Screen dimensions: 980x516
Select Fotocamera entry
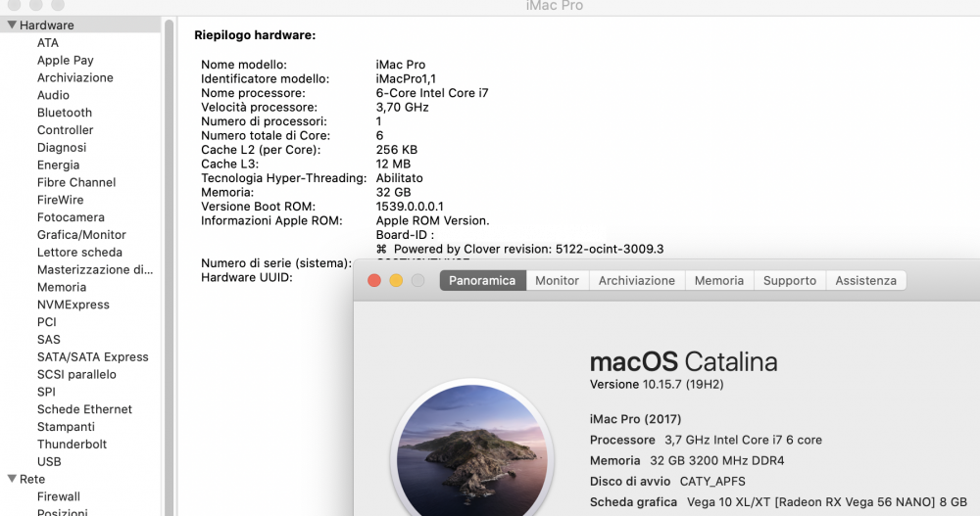tap(71, 217)
